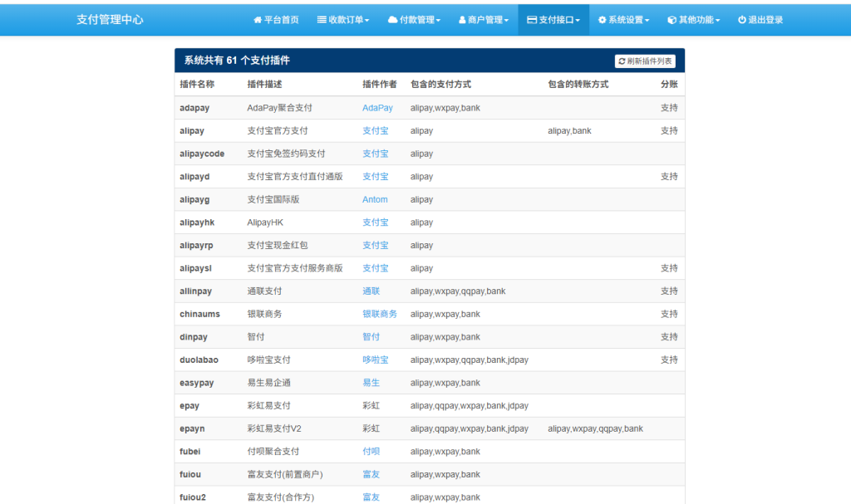Click the 插件名称 column header

(x=197, y=84)
